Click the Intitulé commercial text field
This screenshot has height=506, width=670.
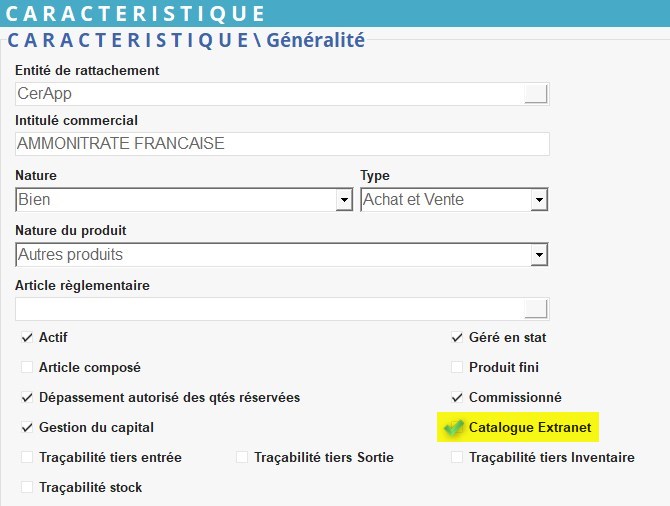[x=282, y=144]
